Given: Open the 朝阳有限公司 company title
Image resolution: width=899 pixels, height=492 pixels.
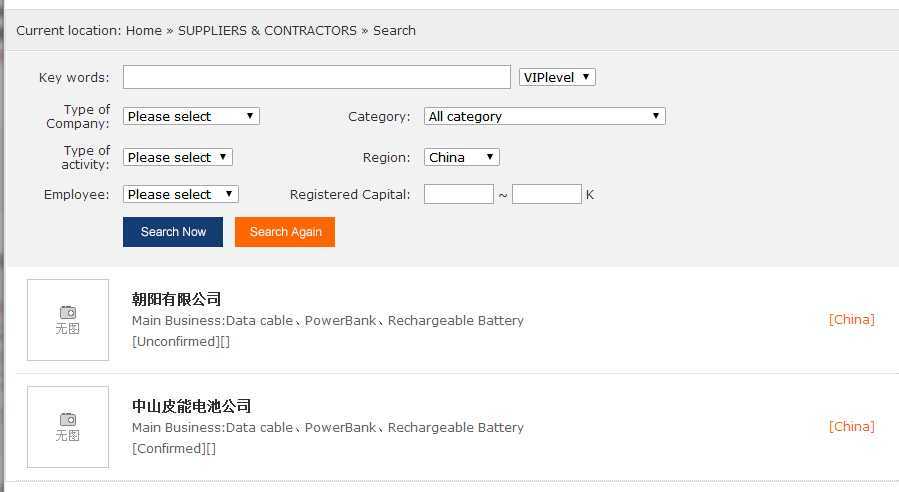Looking at the screenshot, I should pos(177,299).
